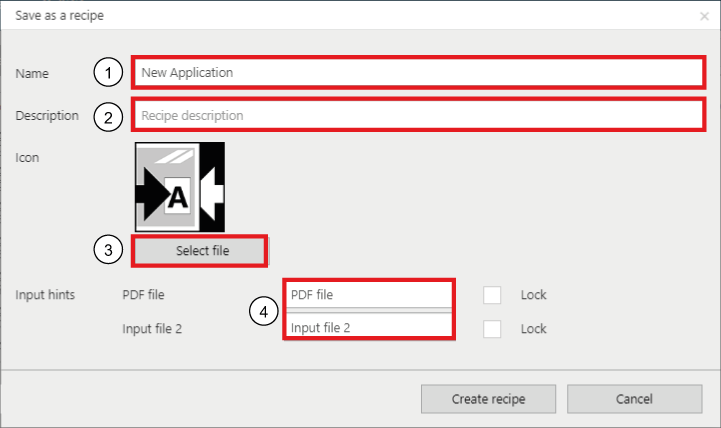This screenshot has width=721, height=428.
Task: Enable the Lock checkbox for Input file 2
Action: pyautogui.click(x=492, y=329)
